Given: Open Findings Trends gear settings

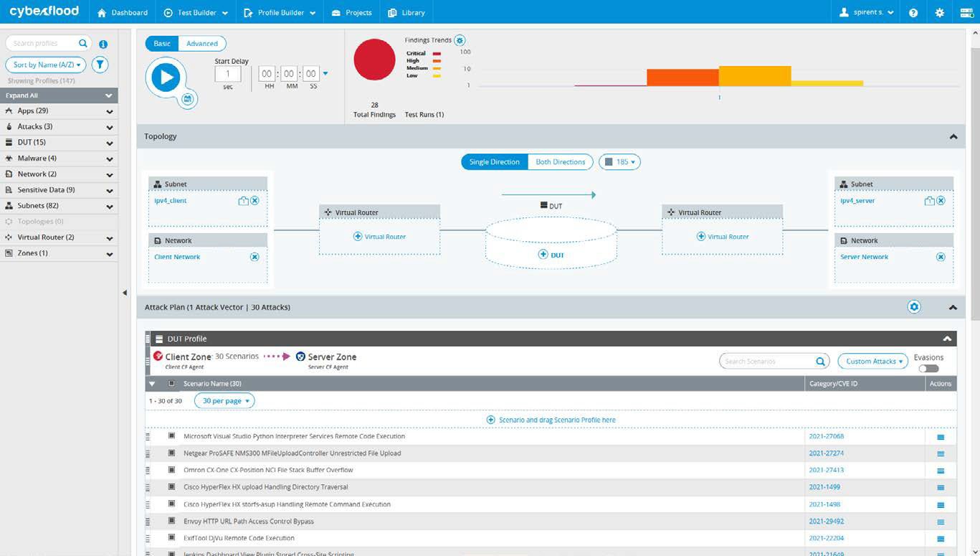Looking at the screenshot, I should pyautogui.click(x=460, y=41).
